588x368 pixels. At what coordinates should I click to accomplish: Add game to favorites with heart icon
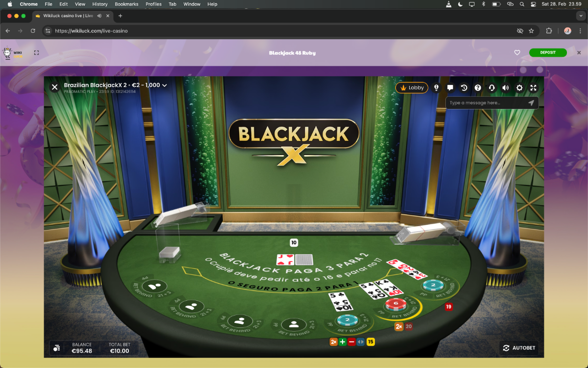pyautogui.click(x=517, y=53)
